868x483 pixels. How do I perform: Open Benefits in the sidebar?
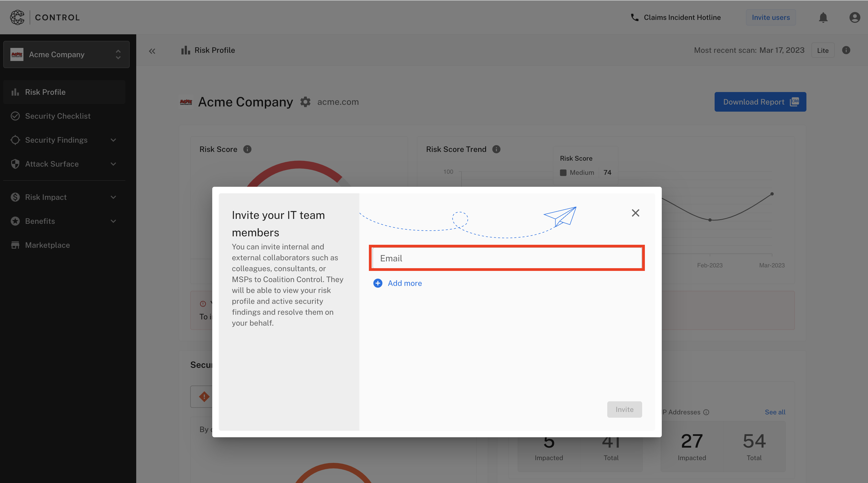[x=64, y=221]
